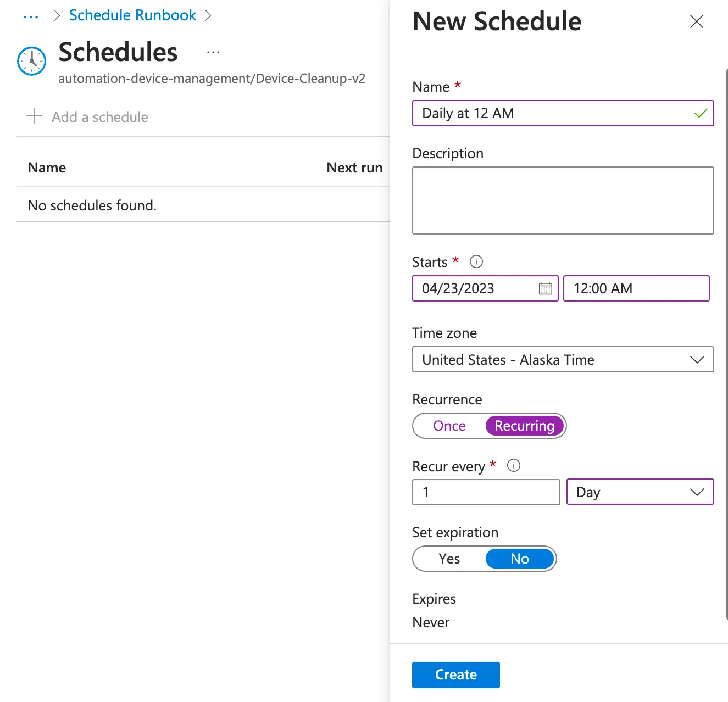Set expiration to No
This screenshot has height=702, width=728.
pyautogui.click(x=519, y=559)
